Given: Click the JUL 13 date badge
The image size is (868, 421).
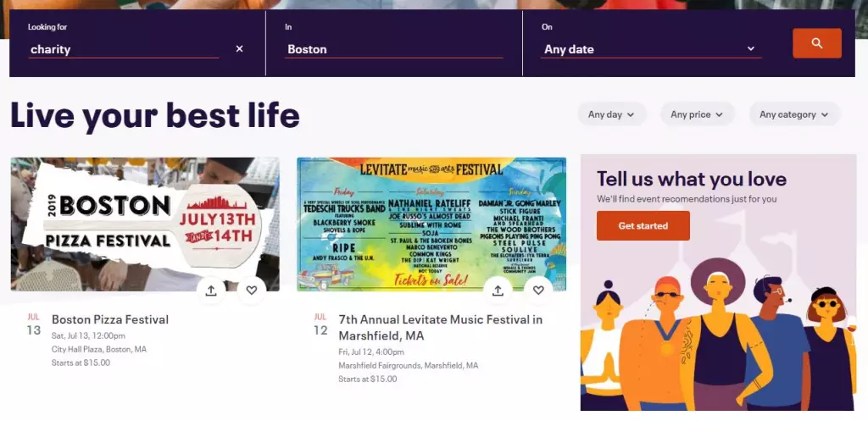Looking at the screenshot, I should [34, 324].
